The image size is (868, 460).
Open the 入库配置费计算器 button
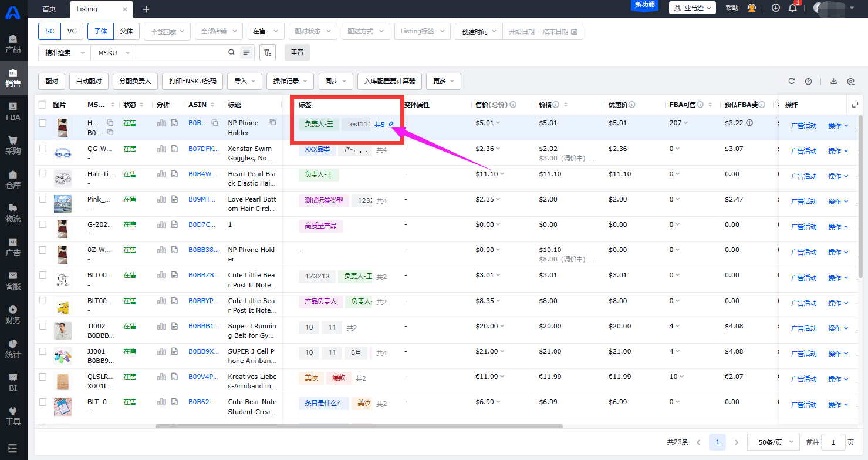pos(390,81)
